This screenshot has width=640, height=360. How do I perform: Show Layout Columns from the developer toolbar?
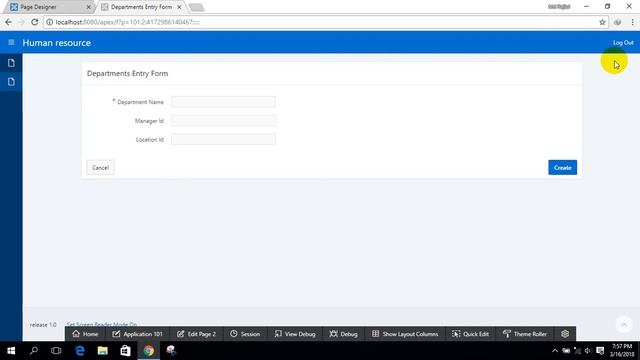point(405,334)
